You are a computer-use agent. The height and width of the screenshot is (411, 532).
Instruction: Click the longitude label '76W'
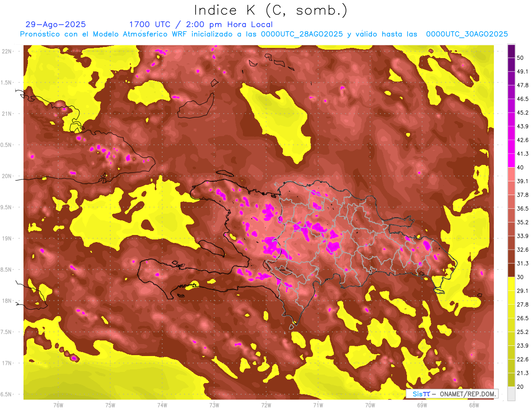click(x=58, y=405)
